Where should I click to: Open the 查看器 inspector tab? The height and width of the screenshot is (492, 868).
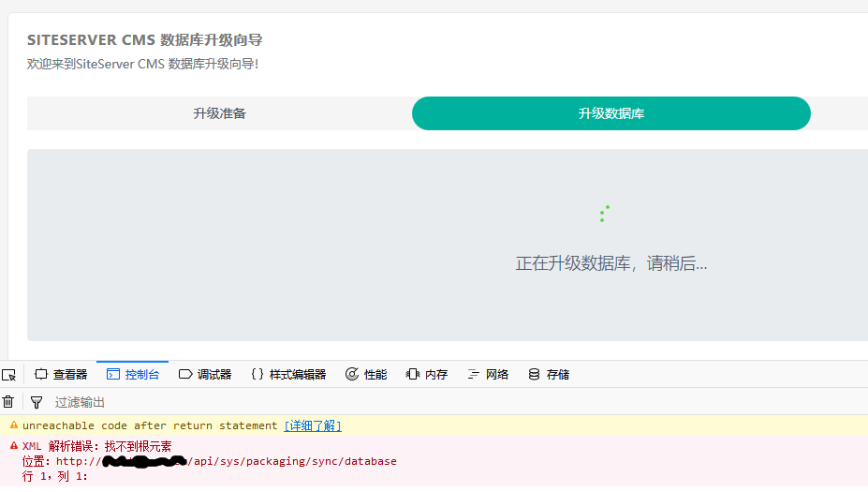[61, 375]
